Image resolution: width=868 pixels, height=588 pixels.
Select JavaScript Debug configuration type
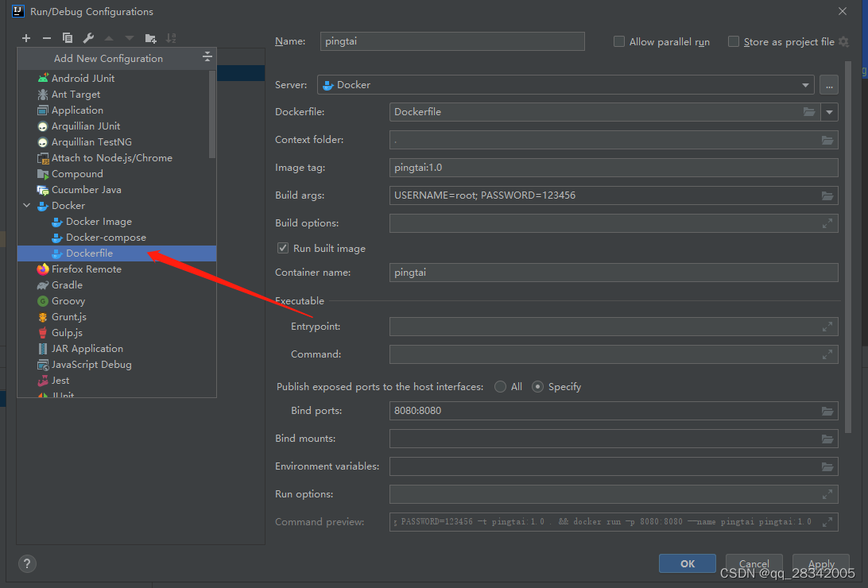(x=116, y=365)
